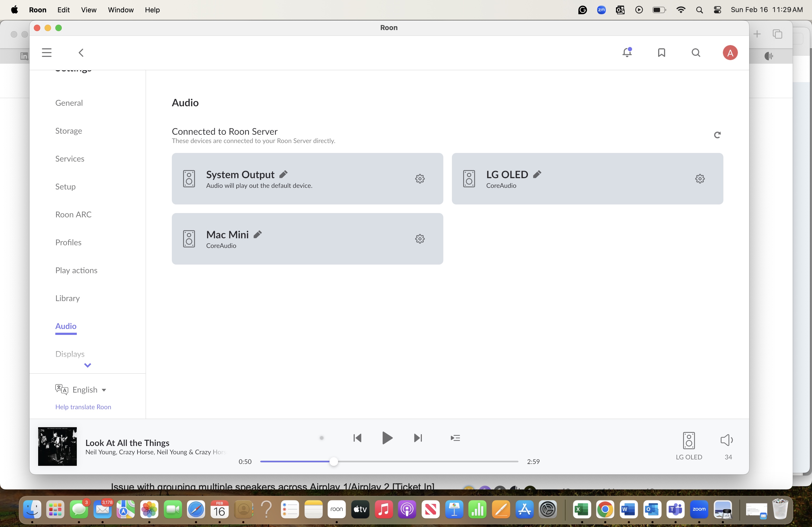Select the System Output device card
This screenshot has width=812, height=527.
click(307, 179)
